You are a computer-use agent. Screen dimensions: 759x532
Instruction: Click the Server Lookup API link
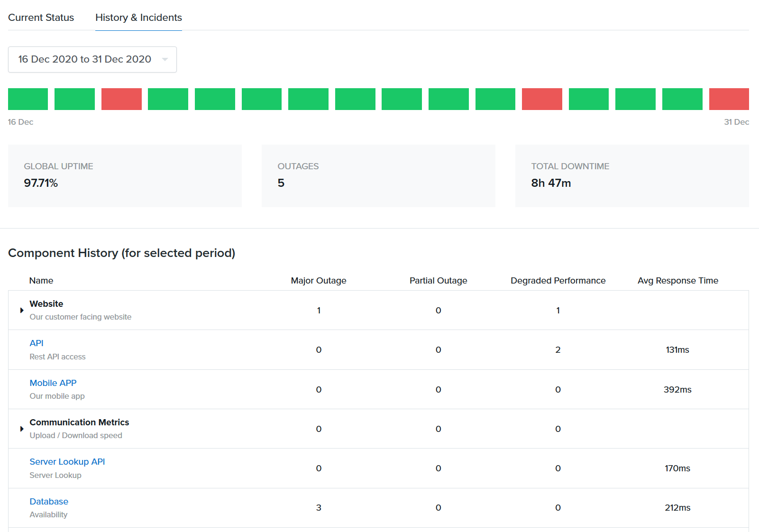coord(67,462)
